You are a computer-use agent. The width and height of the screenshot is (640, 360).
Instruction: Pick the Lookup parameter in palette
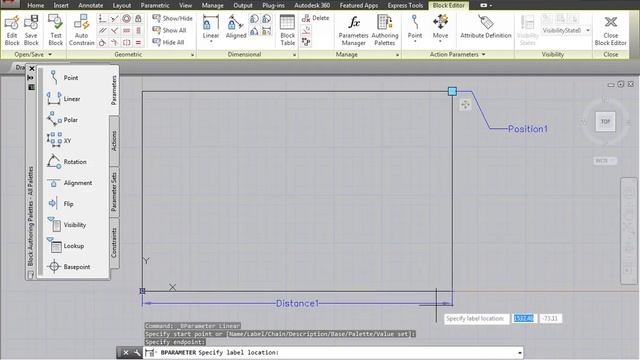coord(65,246)
